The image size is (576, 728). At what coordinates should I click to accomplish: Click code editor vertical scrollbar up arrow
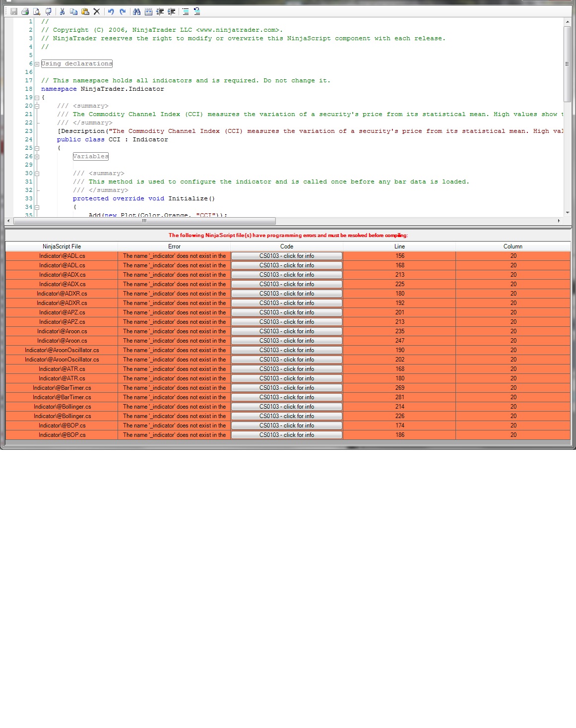pyautogui.click(x=567, y=22)
